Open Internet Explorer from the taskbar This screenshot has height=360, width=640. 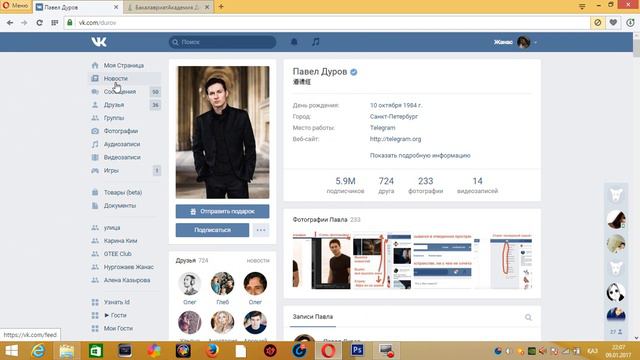(x=38, y=350)
